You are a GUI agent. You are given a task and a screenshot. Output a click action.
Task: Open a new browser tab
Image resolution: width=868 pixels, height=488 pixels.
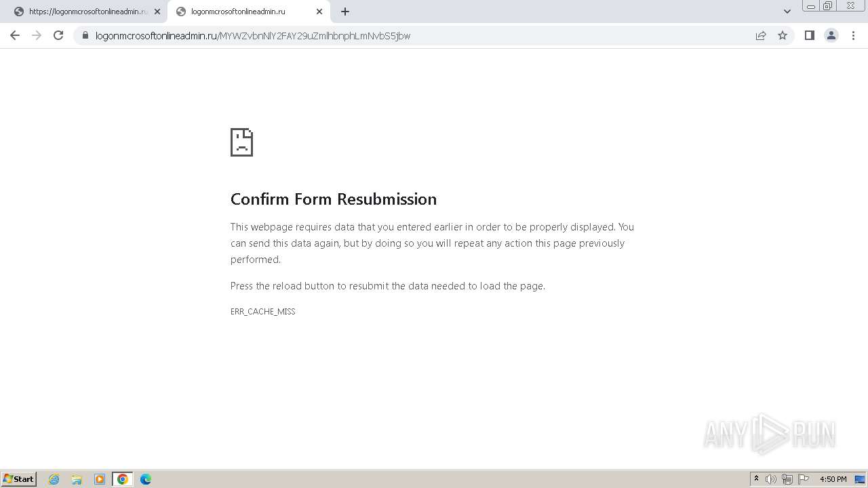coord(345,12)
